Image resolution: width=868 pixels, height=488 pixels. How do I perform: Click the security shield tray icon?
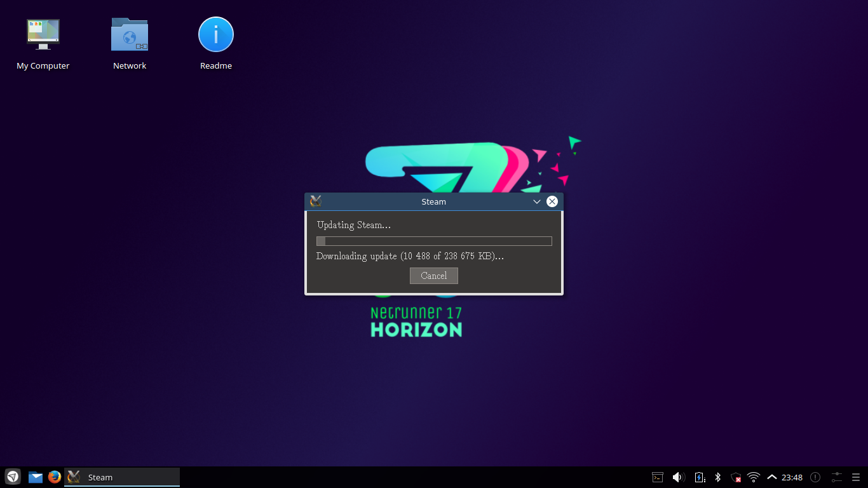[736, 477]
